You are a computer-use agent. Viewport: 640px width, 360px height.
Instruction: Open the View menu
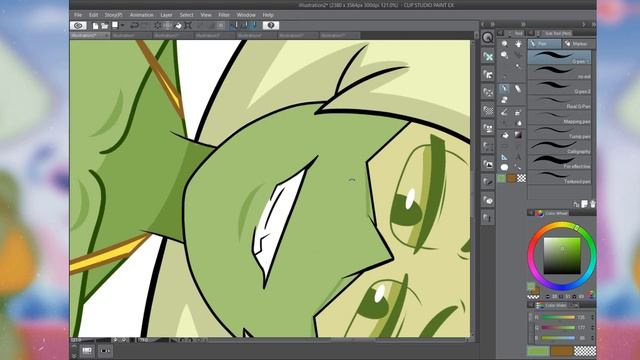pyautogui.click(x=206, y=15)
